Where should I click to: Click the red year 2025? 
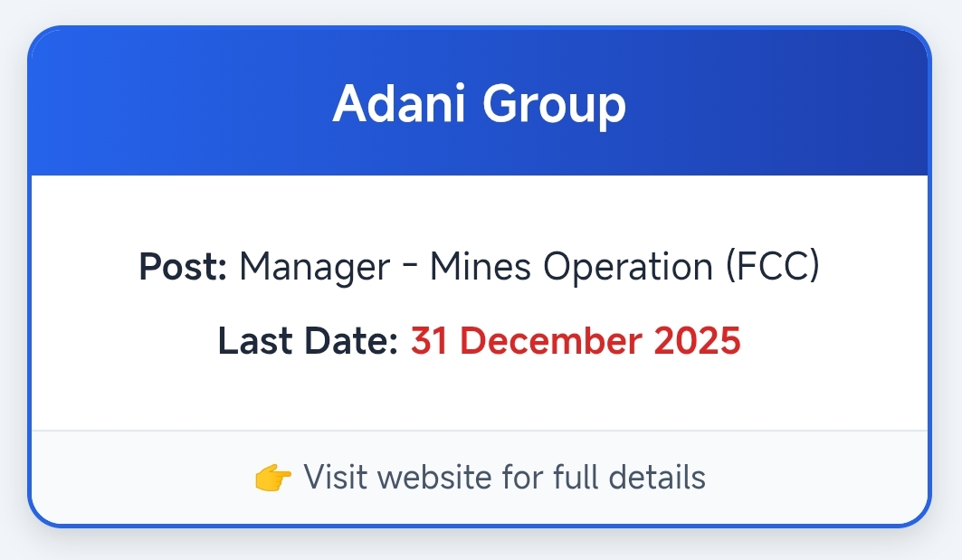pos(698,342)
